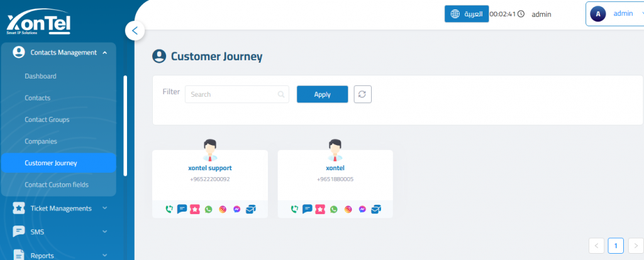
Task: Open tickets star icon on xontel +9651880005 card
Action: point(320,209)
